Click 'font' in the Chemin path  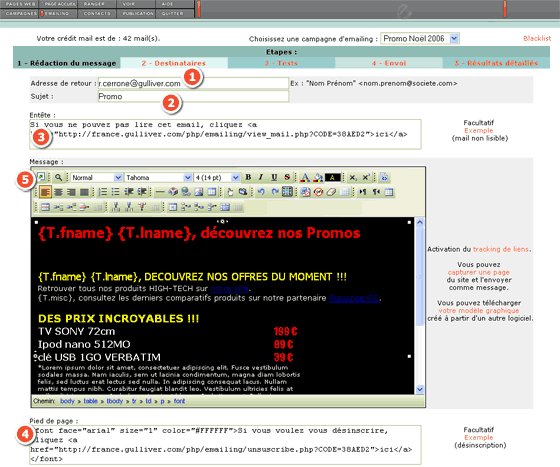tap(179, 401)
